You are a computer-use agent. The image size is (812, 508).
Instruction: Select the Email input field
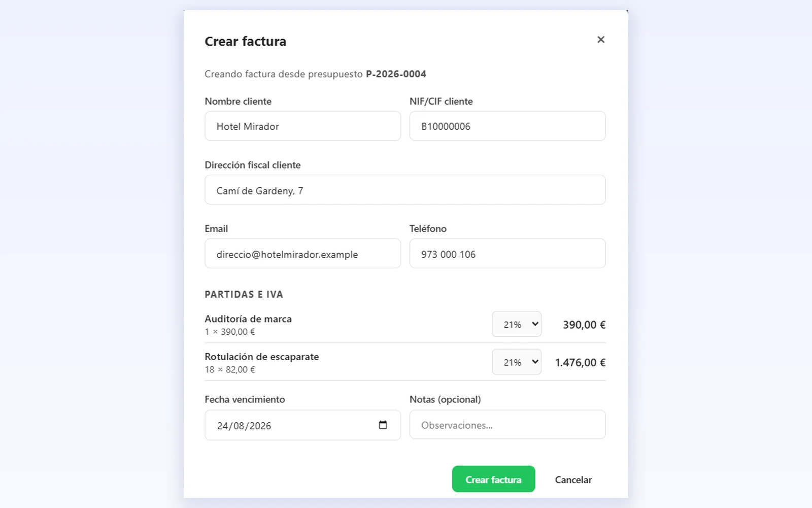click(303, 253)
